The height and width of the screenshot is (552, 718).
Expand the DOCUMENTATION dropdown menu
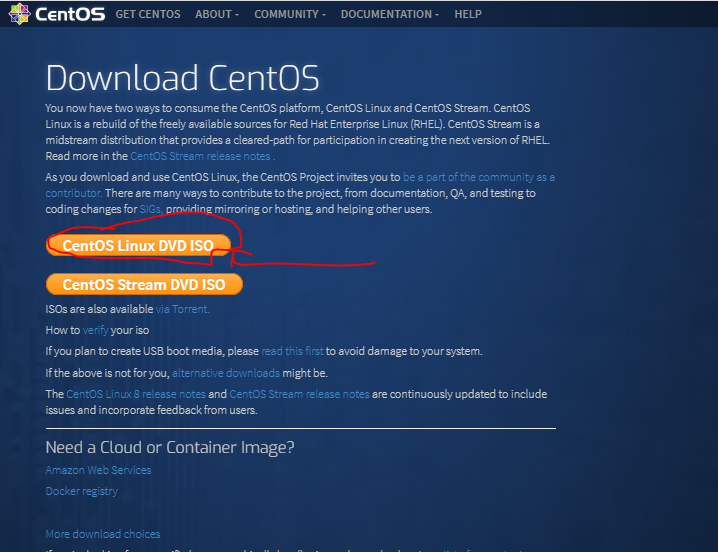click(x=389, y=14)
